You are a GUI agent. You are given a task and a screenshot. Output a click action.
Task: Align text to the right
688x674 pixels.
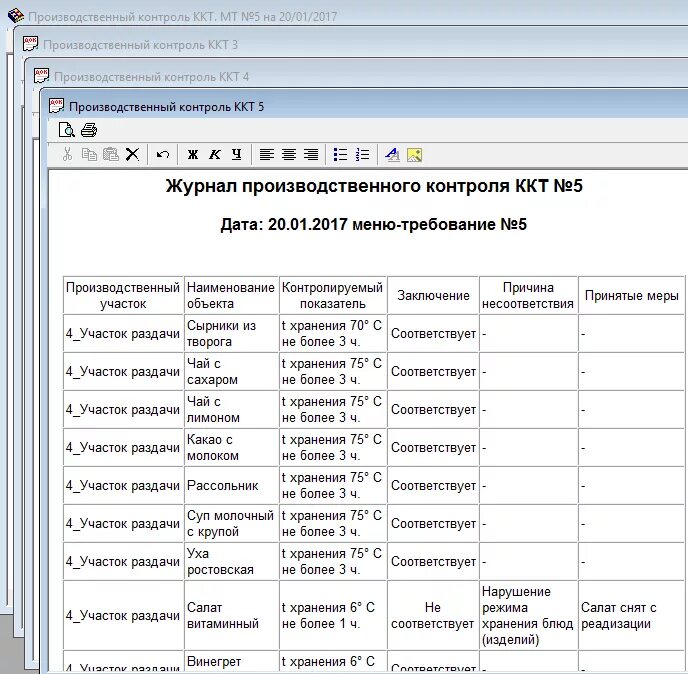(311, 154)
